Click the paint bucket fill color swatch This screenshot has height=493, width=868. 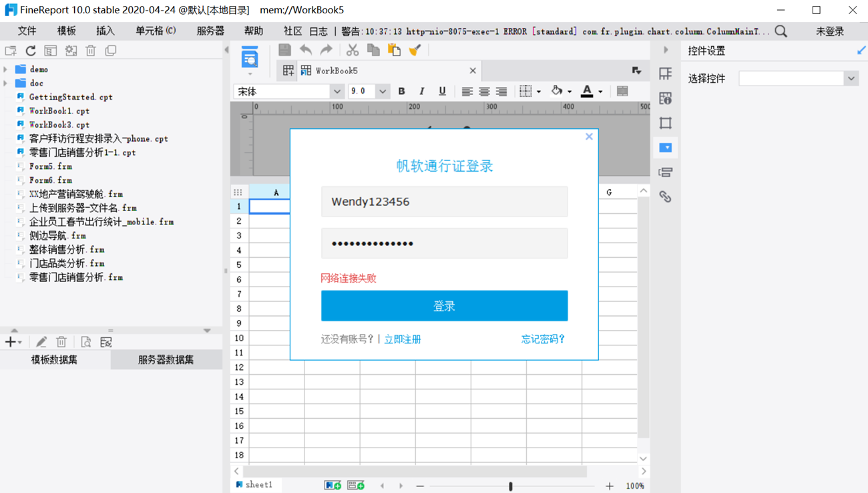pyautogui.click(x=557, y=91)
